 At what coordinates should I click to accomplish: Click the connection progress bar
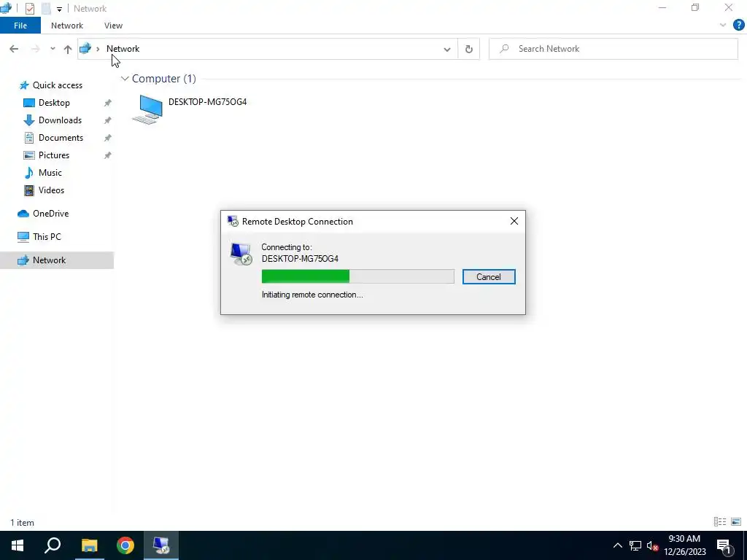tap(357, 276)
